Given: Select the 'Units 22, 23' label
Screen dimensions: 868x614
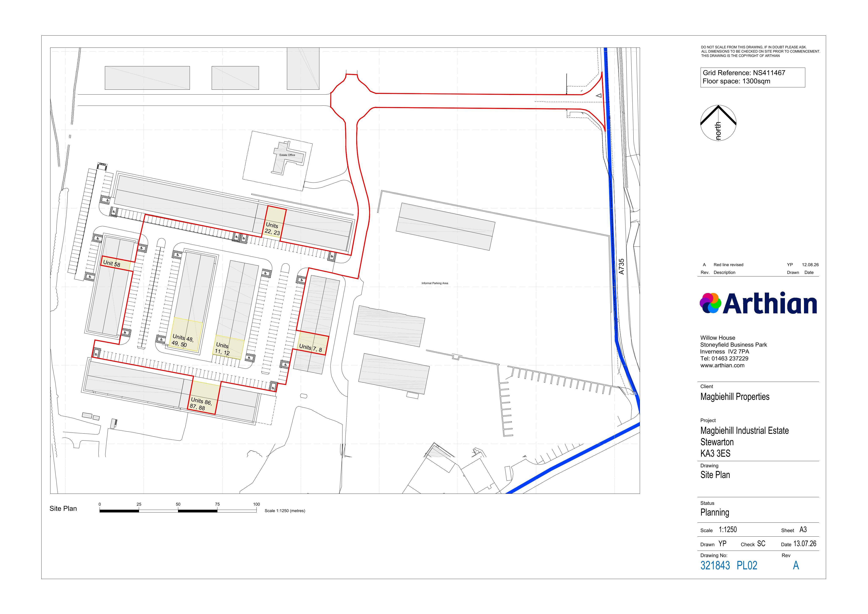Looking at the screenshot, I should (x=272, y=229).
